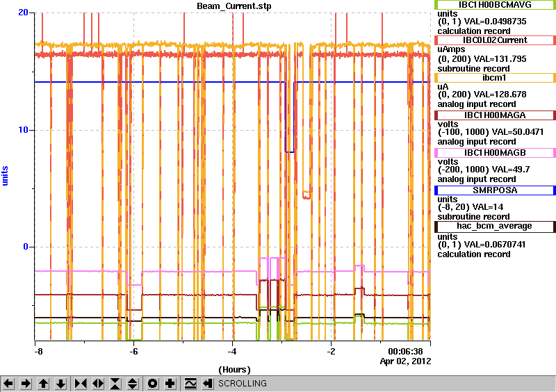Select the IBC1H00BCMAVG curve legend entry
The width and height of the screenshot is (556, 392).
tap(495, 5)
